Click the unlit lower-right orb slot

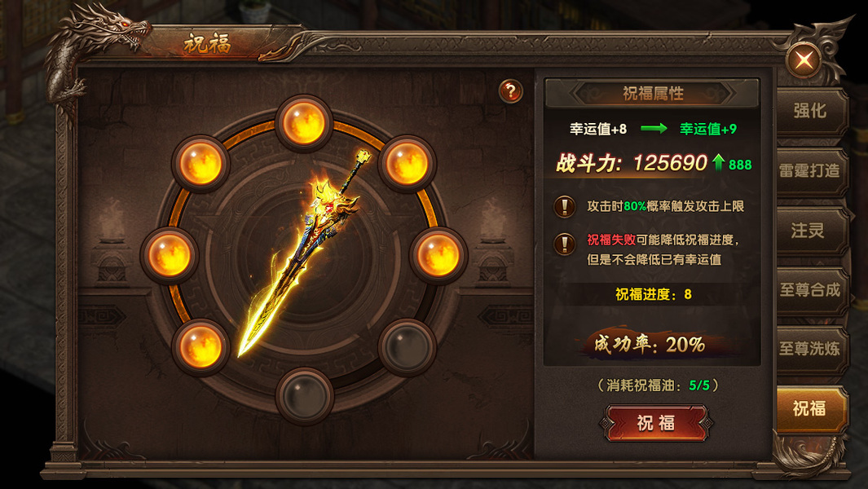(408, 347)
